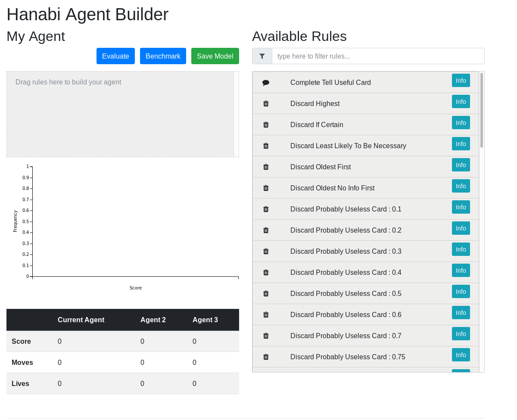The height and width of the screenshot is (420, 517).
Task: Click the Evaluate button
Action: coord(115,56)
